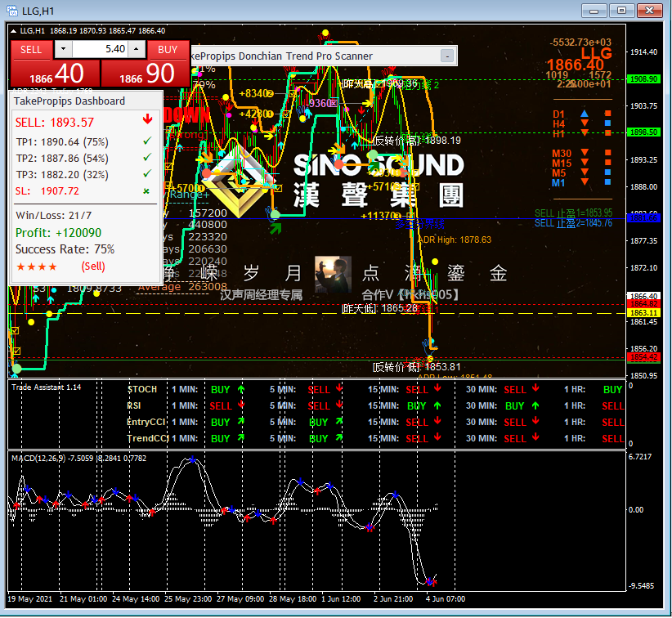This screenshot has width=672, height=618.
Task: Click the red down arrow next to SELL: 1893.57
Action: [x=148, y=119]
